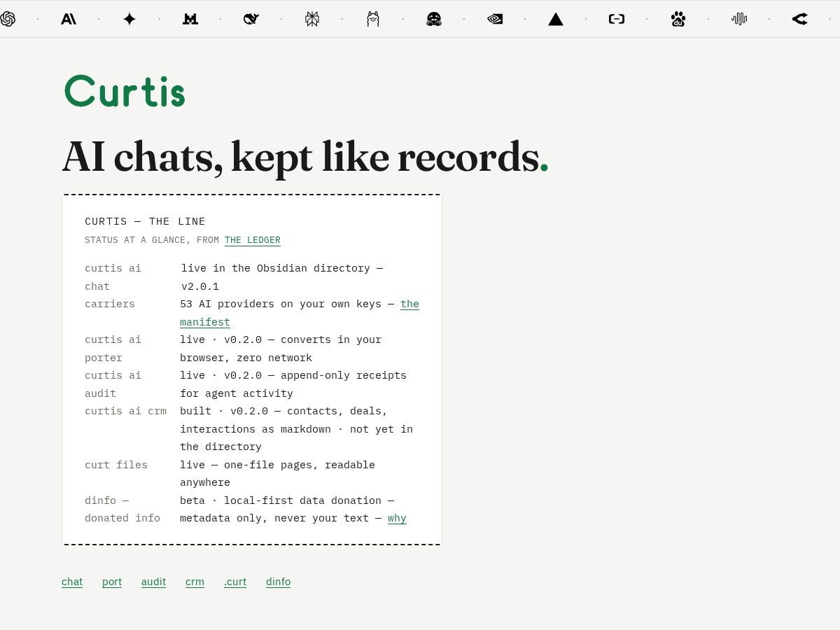
Task: Click the 'curtis ai crm' row label
Action: [125, 411]
